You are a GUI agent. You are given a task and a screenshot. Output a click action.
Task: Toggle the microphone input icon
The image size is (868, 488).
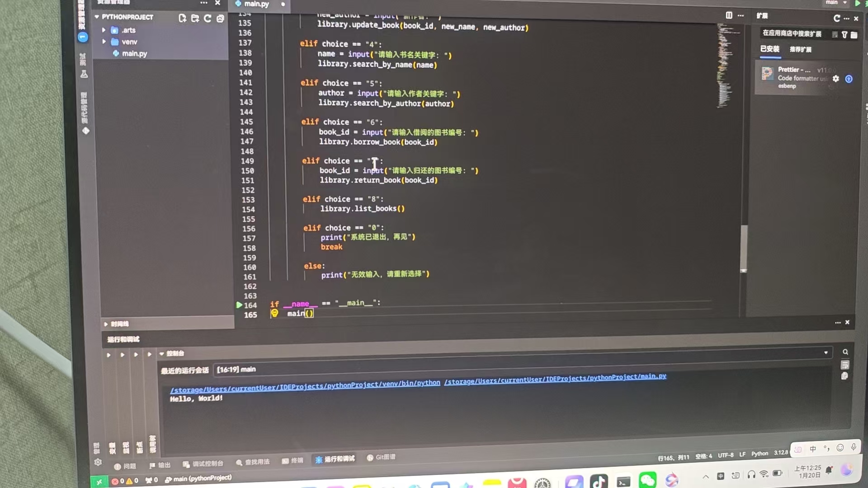854,447
